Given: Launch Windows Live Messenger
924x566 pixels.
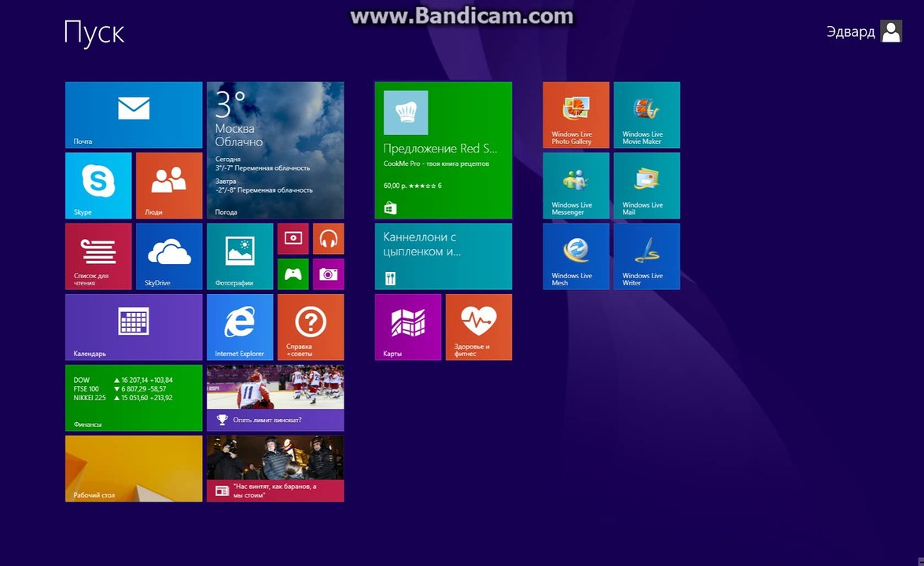Looking at the screenshot, I should (x=576, y=186).
